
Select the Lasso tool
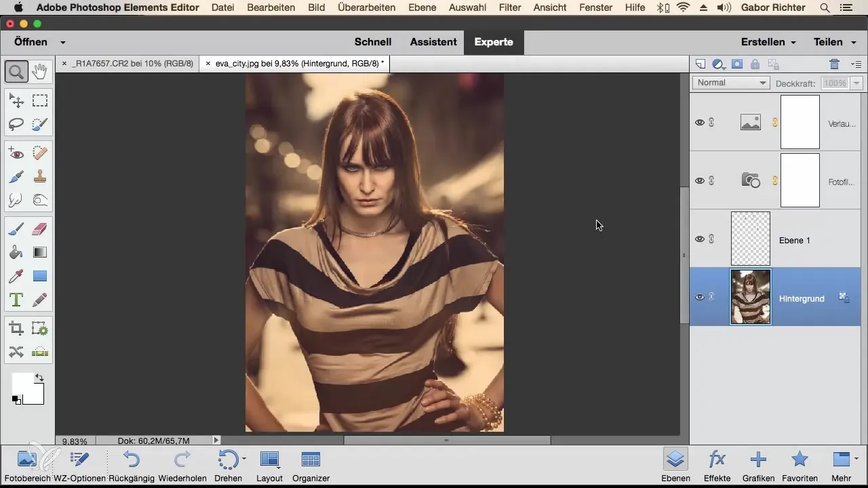(x=16, y=125)
